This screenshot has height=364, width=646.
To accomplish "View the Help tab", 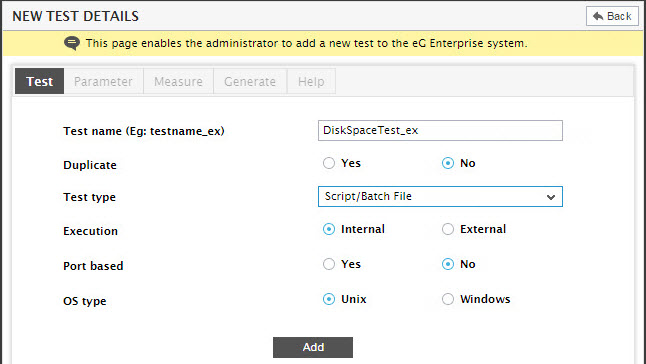I will pos(311,81).
